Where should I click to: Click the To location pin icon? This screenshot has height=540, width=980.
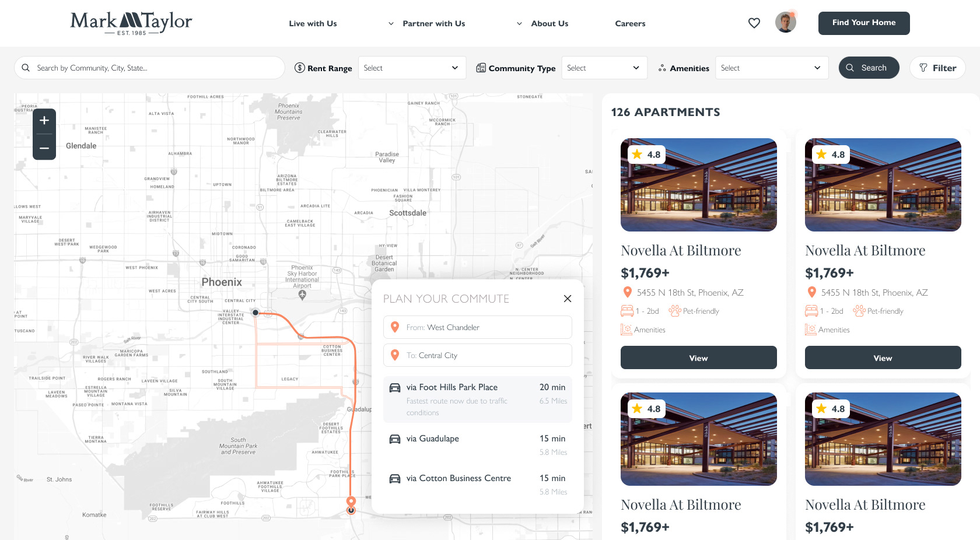pyautogui.click(x=395, y=355)
